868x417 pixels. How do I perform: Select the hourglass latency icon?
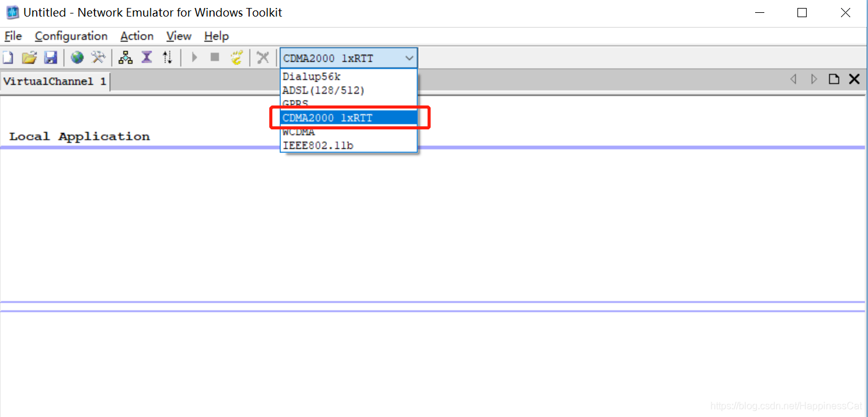tap(146, 56)
